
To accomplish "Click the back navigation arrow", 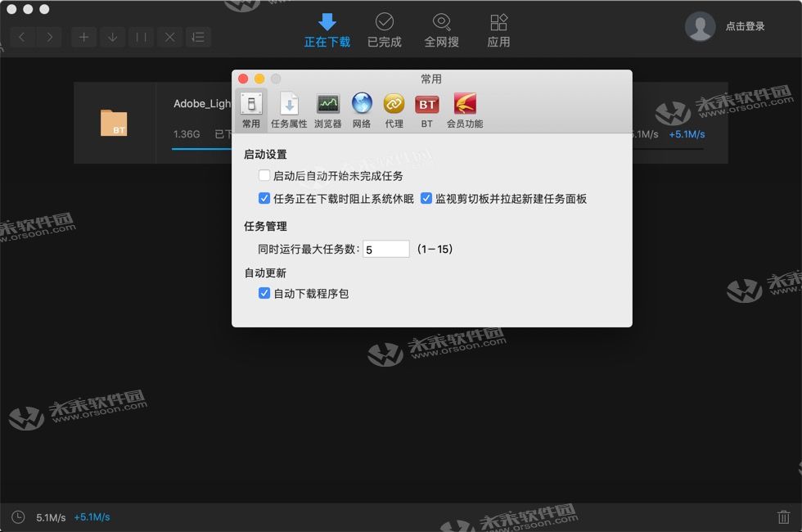I will (x=22, y=38).
